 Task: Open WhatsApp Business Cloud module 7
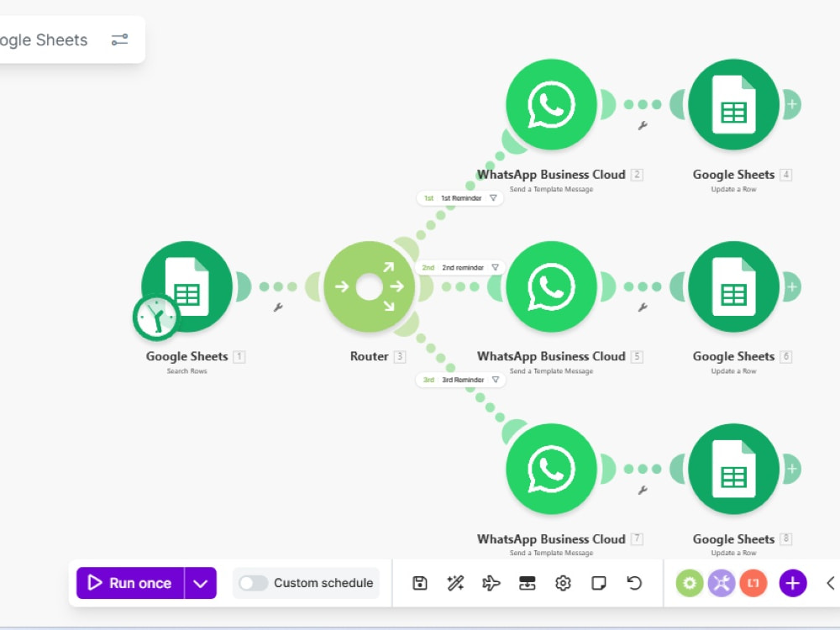click(551, 469)
